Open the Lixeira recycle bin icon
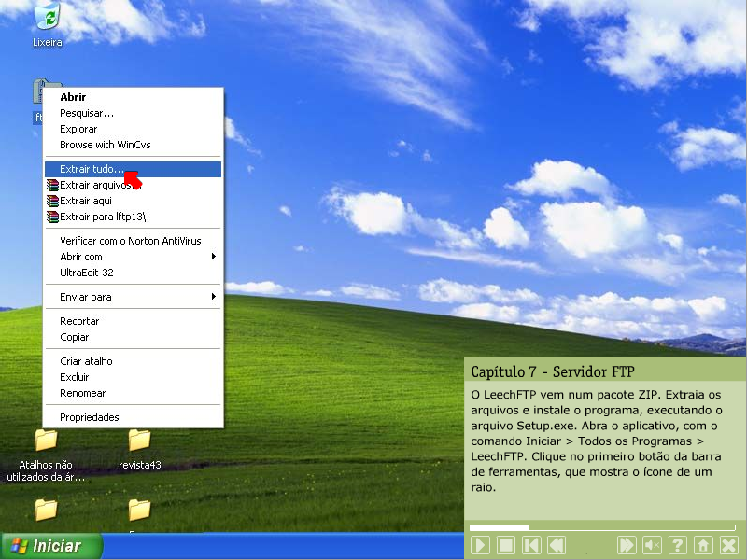Image resolution: width=747 pixels, height=560 pixels. click(x=47, y=19)
